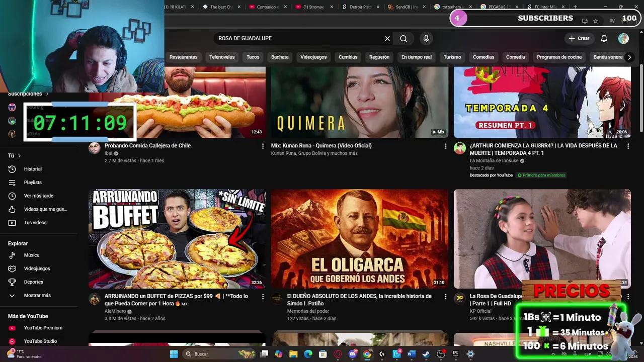Open Historial in the sidebar
The height and width of the screenshot is (362, 644).
[x=33, y=169]
